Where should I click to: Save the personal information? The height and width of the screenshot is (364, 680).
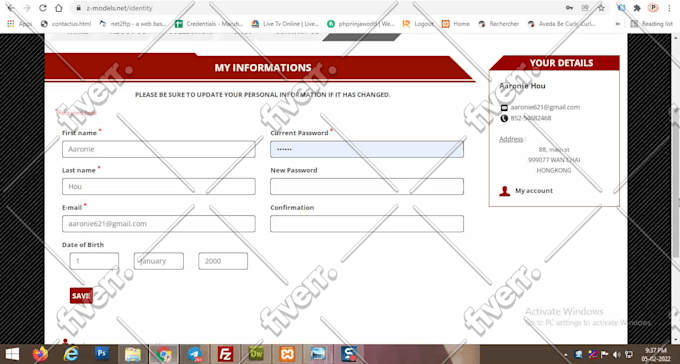(81, 295)
